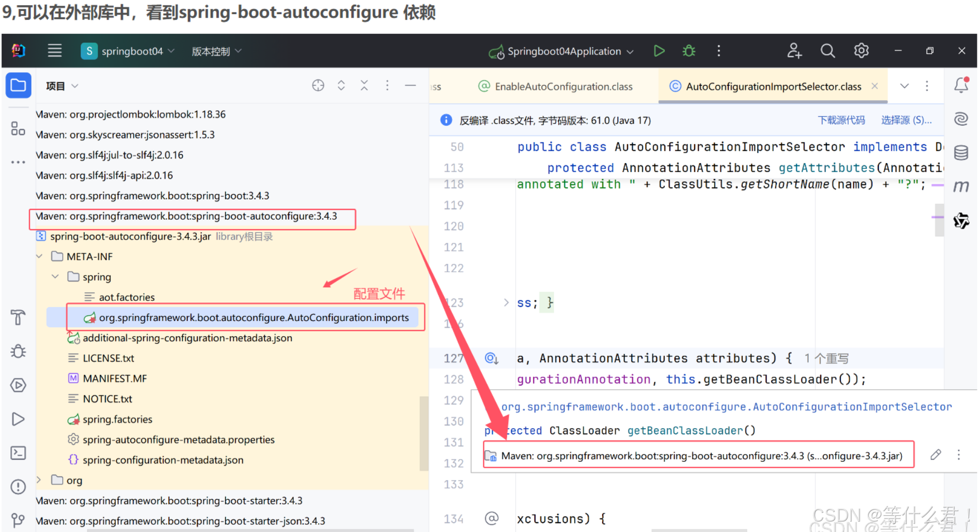Open IDE settings gear

point(861,51)
